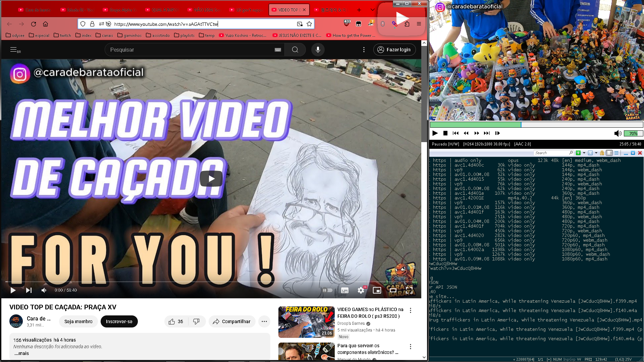Like the video with 36 likes
The image size is (644, 362).
coord(176,321)
